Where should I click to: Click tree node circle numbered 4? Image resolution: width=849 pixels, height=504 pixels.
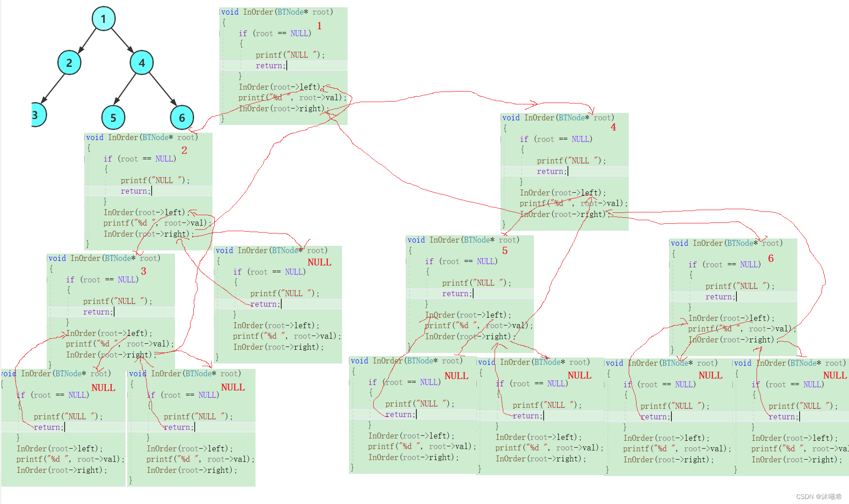pyautogui.click(x=141, y=63)
